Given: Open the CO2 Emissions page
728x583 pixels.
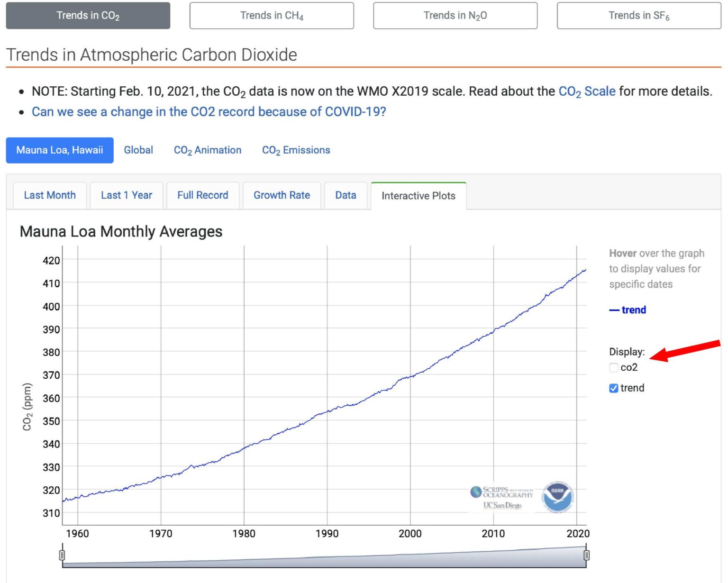Looking at the screenshot, I should 296,150.
